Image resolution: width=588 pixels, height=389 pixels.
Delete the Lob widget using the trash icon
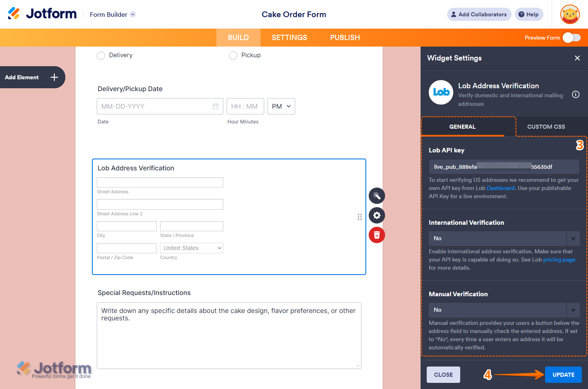tap(376, 235)
